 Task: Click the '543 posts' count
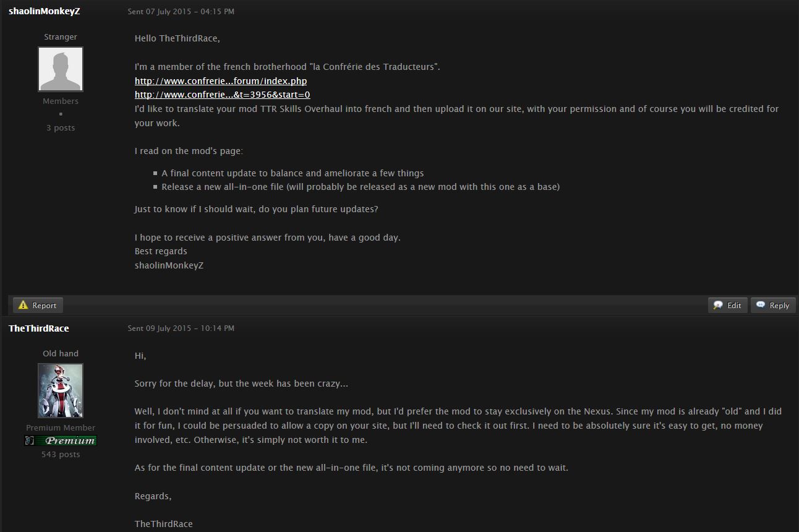click(61, 455)
